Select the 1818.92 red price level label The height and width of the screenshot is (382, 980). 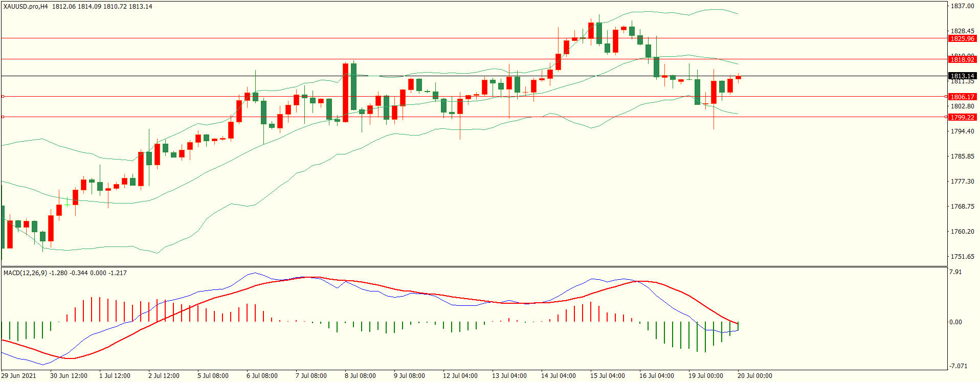pyautogui.click(x=962, y=60)
